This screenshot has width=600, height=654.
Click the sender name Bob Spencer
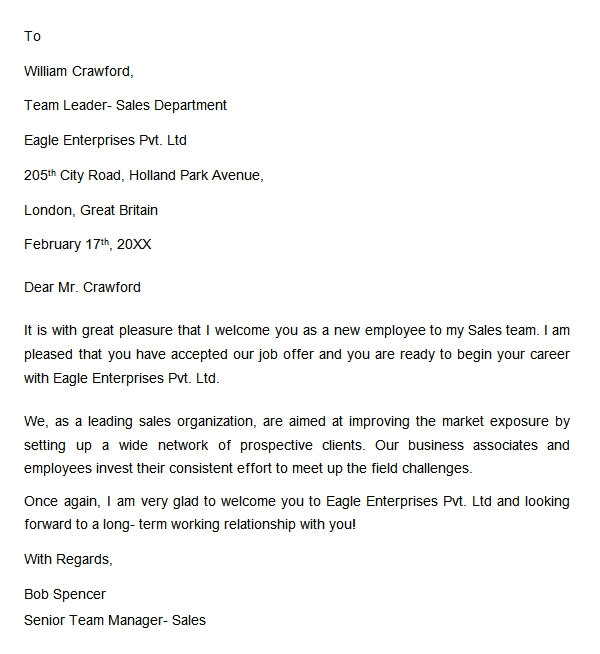point(65,595)
